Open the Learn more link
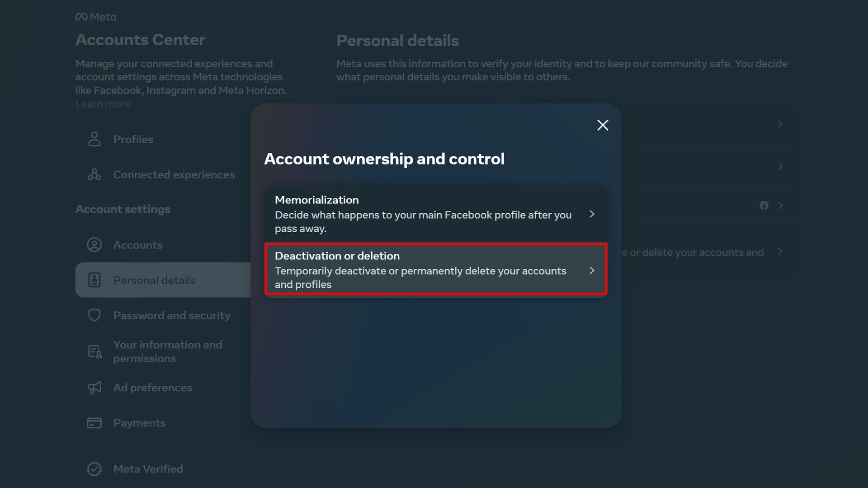Screen dimensions: 868x488 pos(103,104)
